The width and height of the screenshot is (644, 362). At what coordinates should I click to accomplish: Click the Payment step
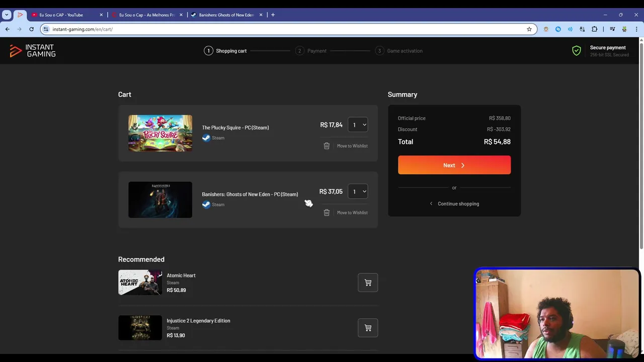pos(311,51)
